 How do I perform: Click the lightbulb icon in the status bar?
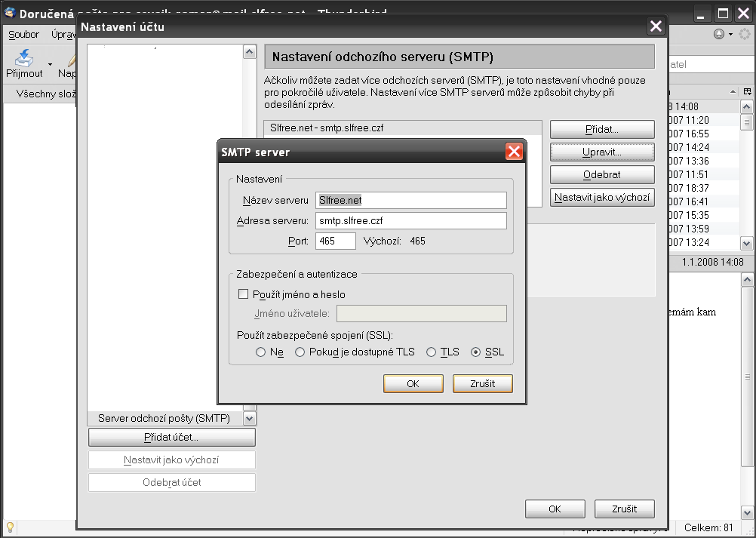[11, 527]
